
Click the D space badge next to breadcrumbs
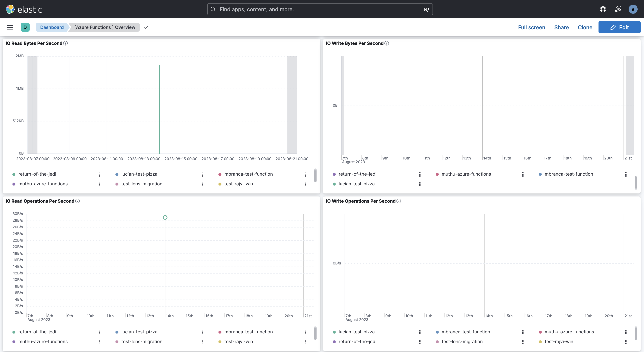click(x=25, y=27)
